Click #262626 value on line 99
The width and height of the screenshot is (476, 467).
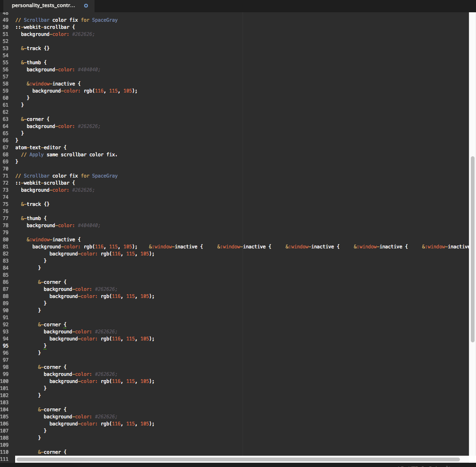(x=106, y=374)
